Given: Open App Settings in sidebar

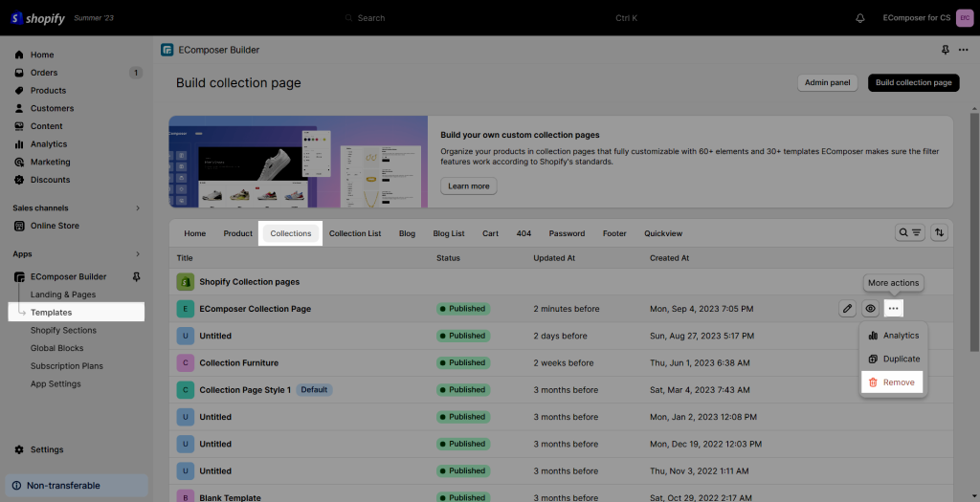Looking at the screenshot, I should [56, 384].
